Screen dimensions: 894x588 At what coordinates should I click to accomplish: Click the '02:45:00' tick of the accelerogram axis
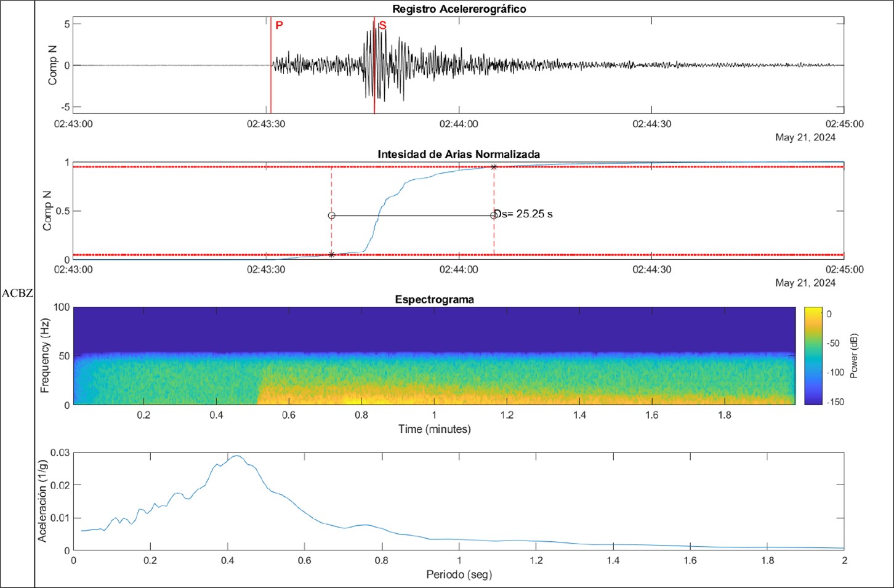(x=844, y=124)
